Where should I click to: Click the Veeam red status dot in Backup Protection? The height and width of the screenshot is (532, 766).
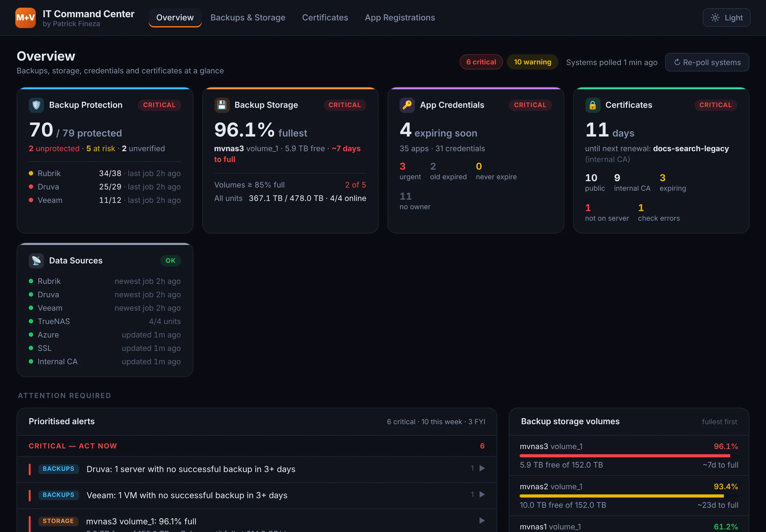point(31,200)
